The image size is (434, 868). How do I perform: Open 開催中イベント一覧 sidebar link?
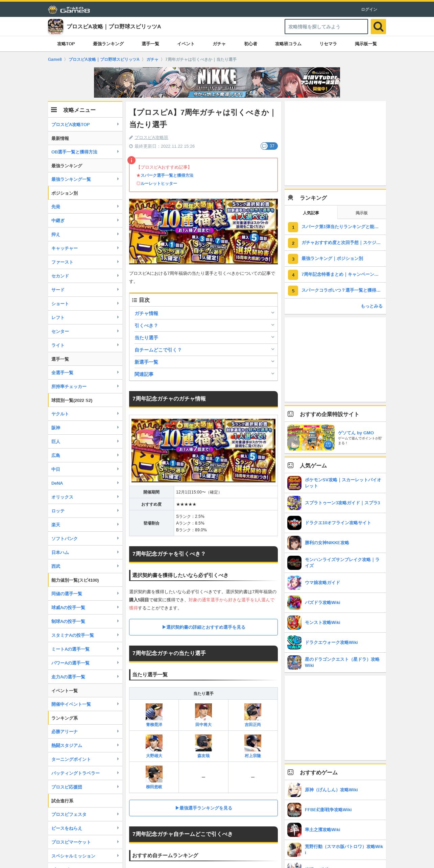point(85,704)
